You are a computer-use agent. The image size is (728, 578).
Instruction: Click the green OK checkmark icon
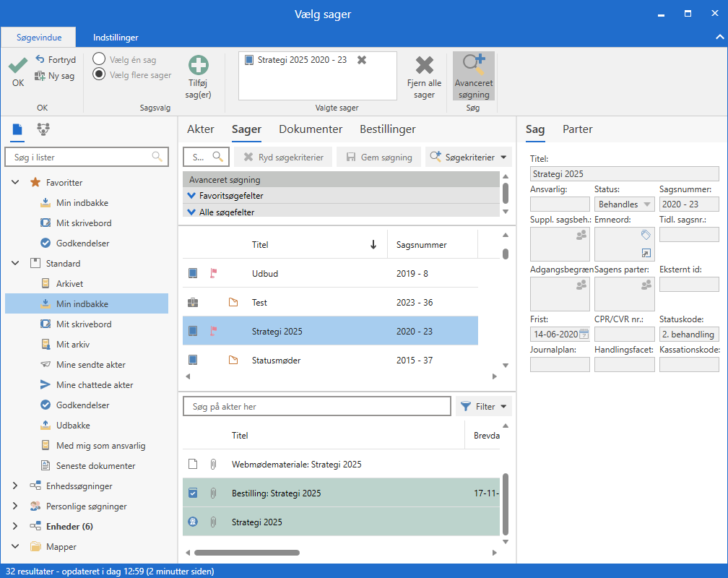[18, 66]
